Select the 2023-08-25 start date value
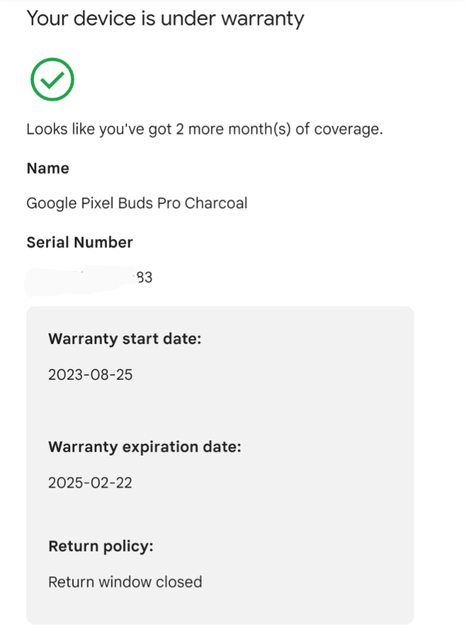The width and height of the screenshot is (466, 640). (x=90, y=375)
